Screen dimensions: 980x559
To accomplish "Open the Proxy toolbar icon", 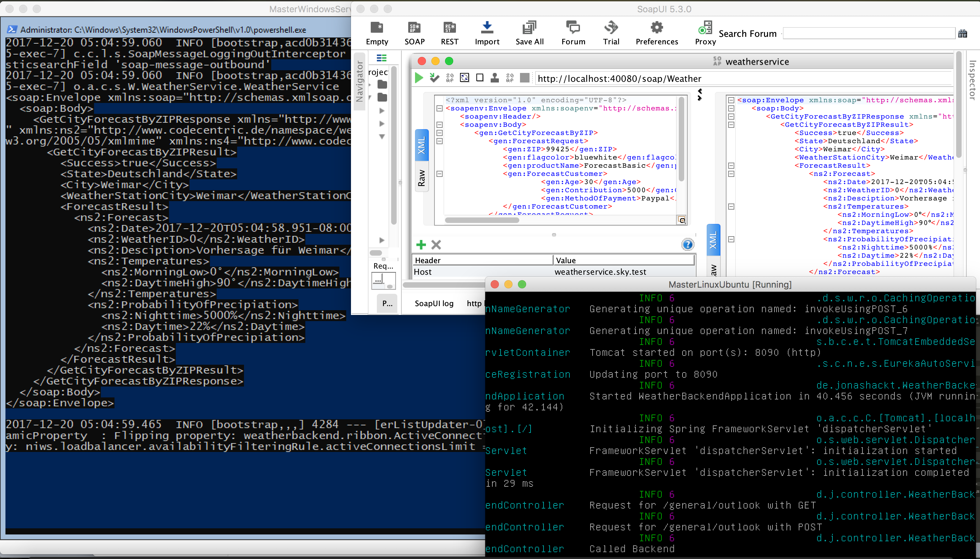I will pyautogui.click(x=705, y=28).
